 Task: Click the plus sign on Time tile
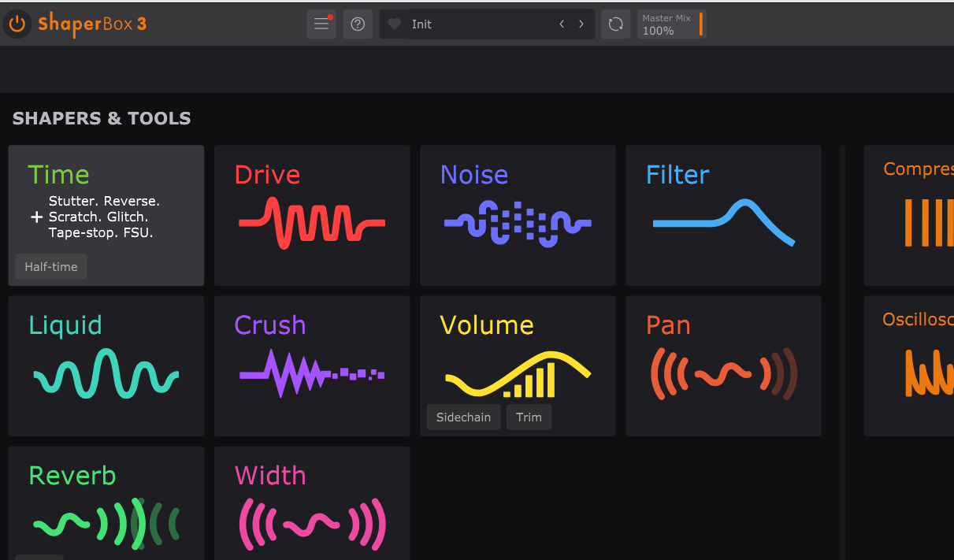pyautogui.click(x=36, y=217)
